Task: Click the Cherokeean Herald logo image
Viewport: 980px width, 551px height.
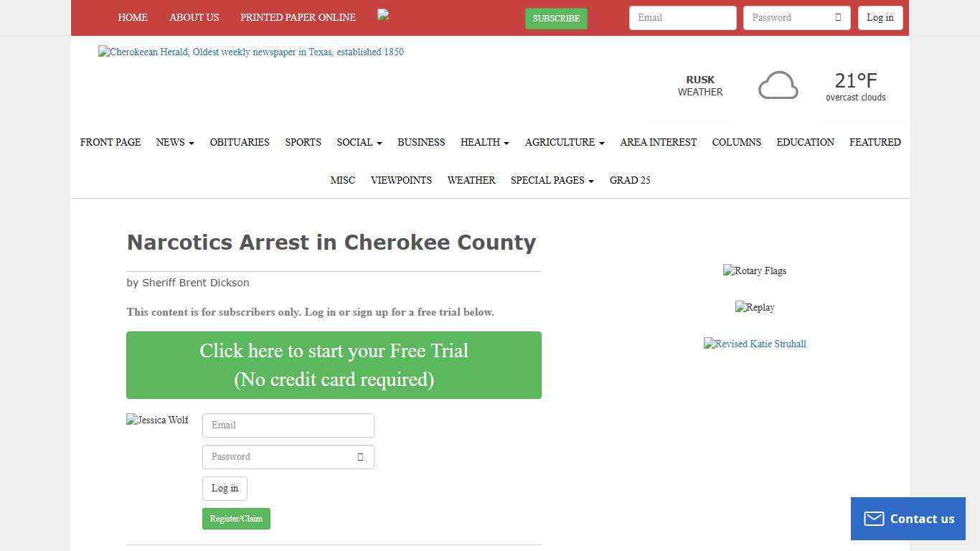Action: coord(250,51)
